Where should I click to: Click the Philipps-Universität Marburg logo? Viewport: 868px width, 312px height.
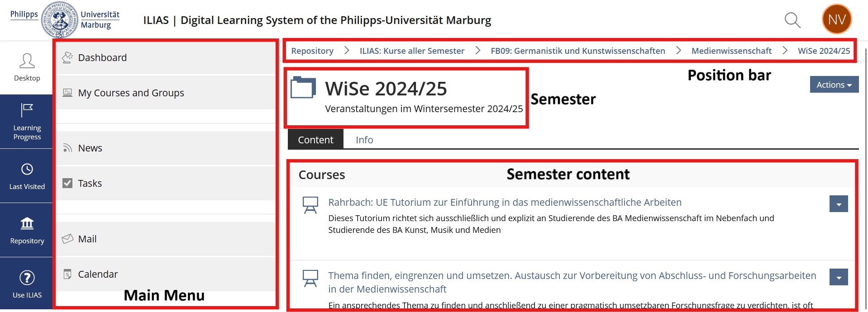point(65,20)
